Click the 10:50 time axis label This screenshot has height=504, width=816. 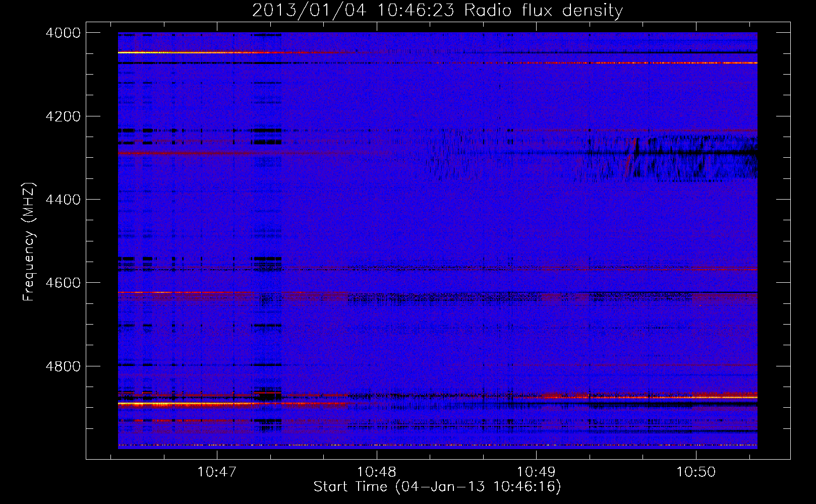[696, 472]
